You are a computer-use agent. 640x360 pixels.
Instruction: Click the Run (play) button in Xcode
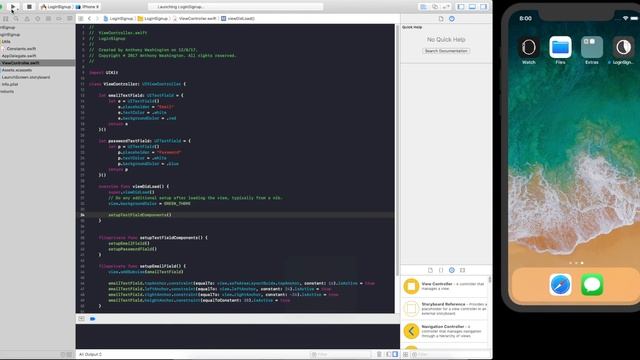coord(13,7)
